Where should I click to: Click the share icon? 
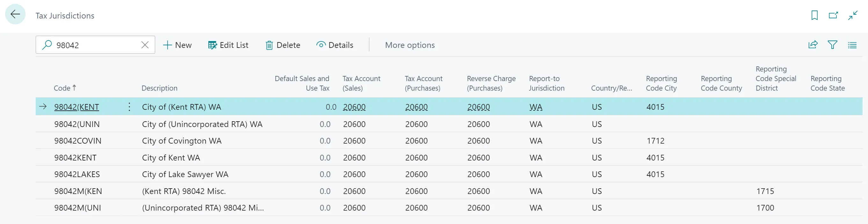(813, 45)
